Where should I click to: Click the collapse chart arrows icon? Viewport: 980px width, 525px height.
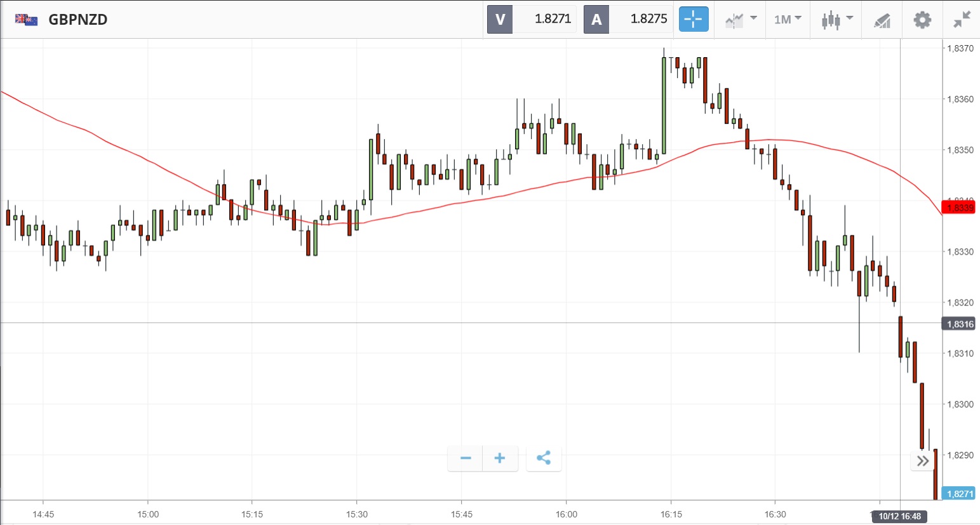962,20
